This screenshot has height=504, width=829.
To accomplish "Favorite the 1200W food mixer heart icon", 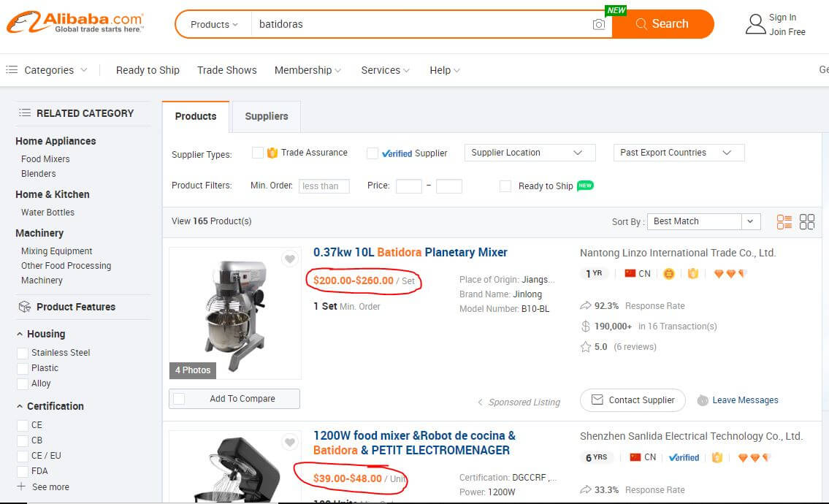I will click(290, 442).
